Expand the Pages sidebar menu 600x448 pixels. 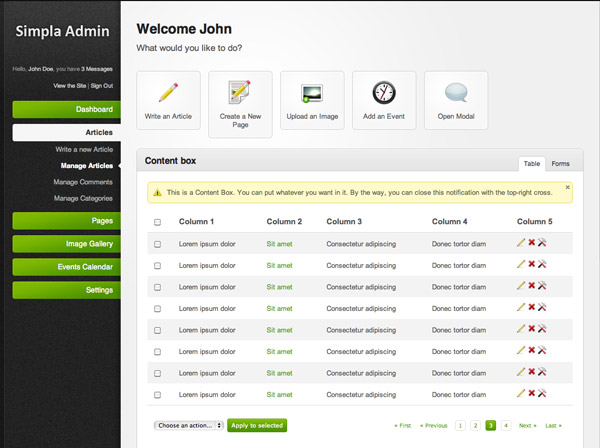click(x=67, y=220)
